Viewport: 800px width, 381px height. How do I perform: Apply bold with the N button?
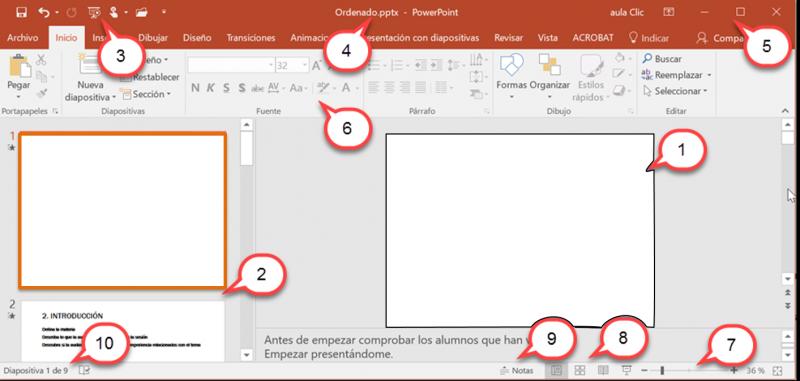coord(195,88)
